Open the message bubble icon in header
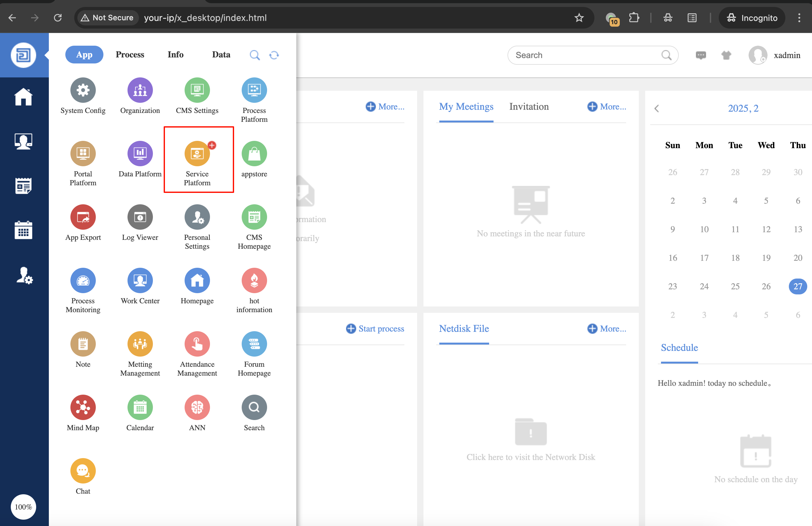Screen dimensions: 812x526 point(700,55)
